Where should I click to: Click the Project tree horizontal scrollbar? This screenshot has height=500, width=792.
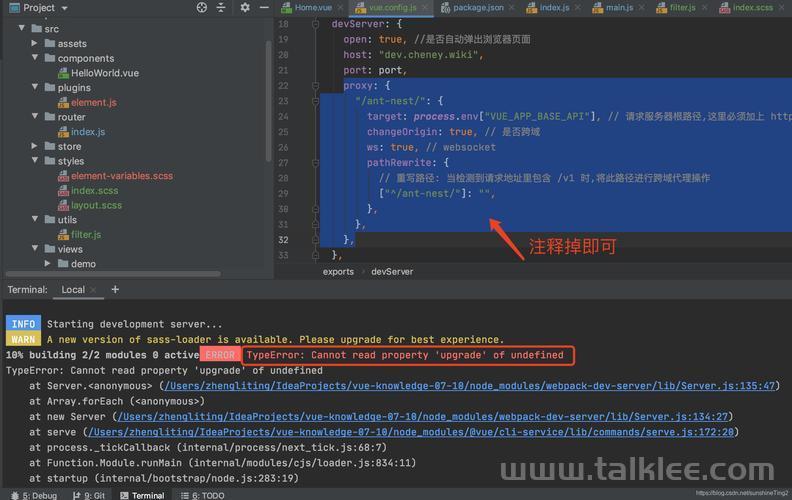113,274
